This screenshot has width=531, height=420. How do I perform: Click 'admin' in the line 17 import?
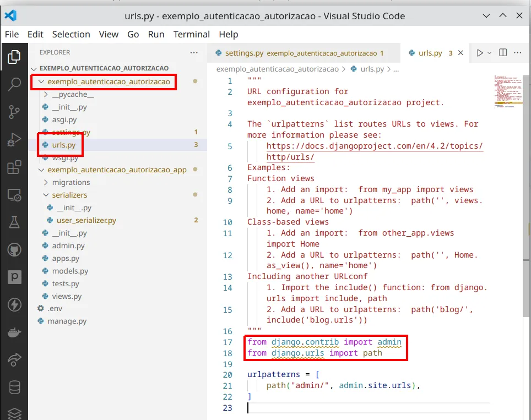pos(389,342)
